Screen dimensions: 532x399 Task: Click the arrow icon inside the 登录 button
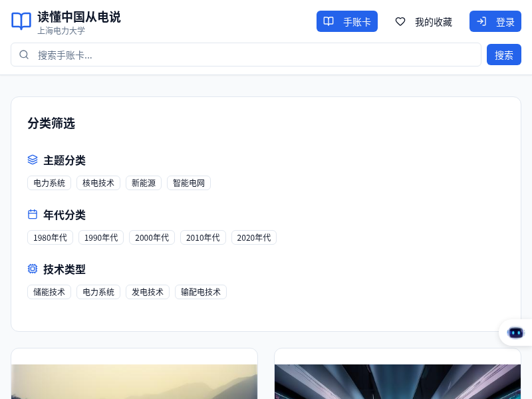[482, 21]
